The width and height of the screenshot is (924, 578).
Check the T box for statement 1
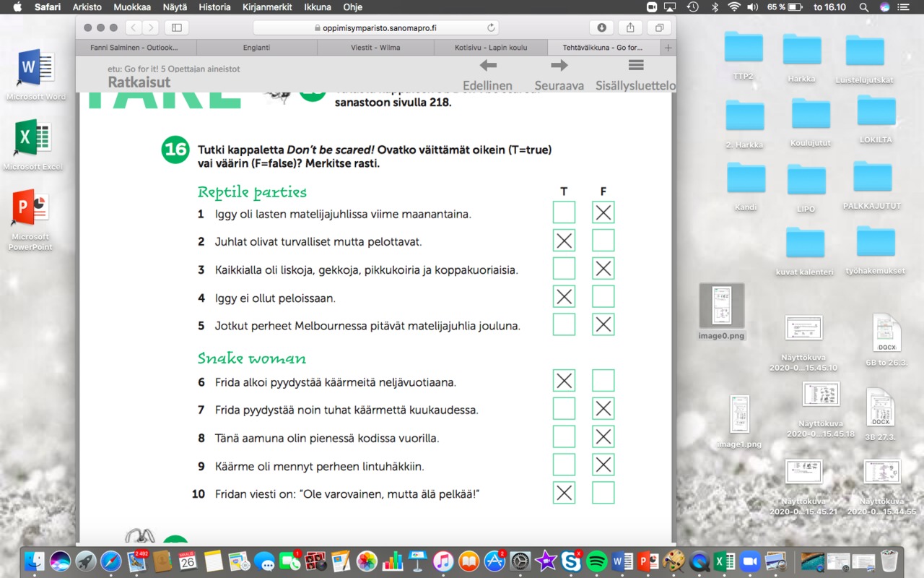(564, 212)
